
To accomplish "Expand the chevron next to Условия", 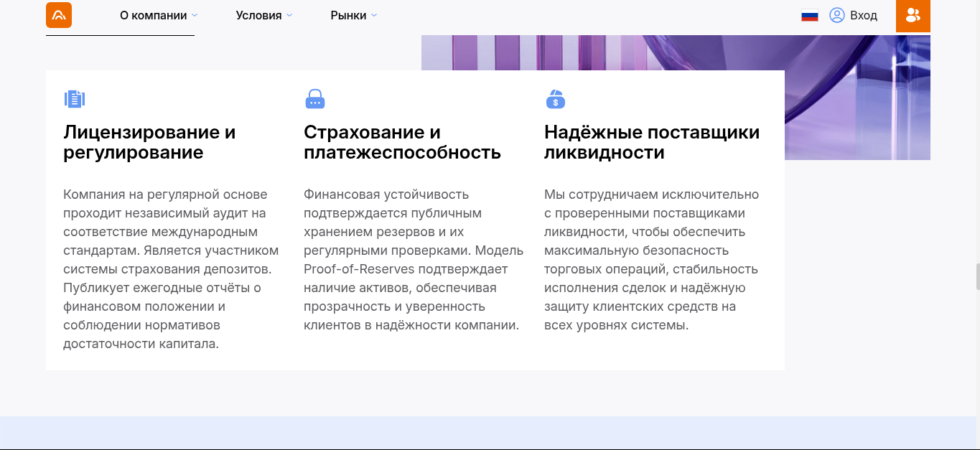I will (x=289, y=15).
